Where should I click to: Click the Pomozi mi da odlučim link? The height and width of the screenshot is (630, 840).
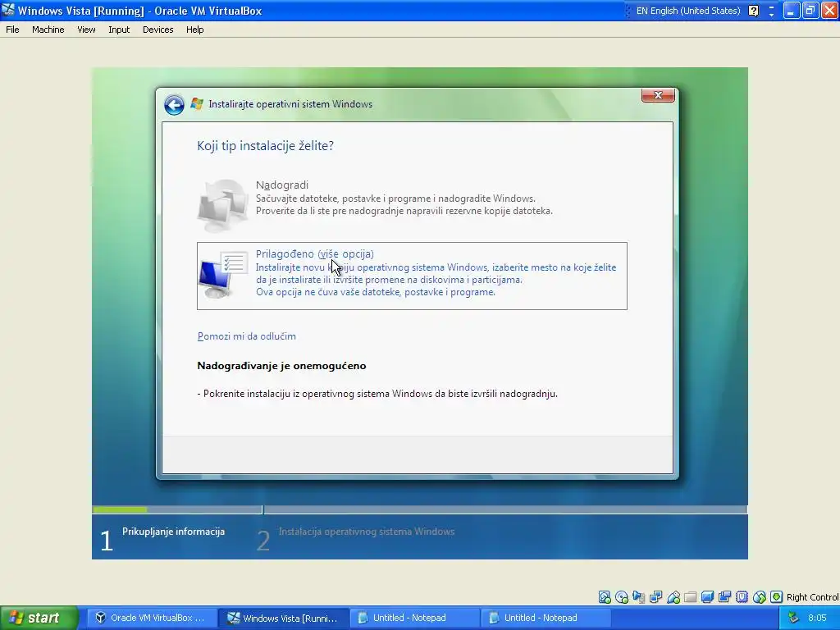[x=246, y=336]
